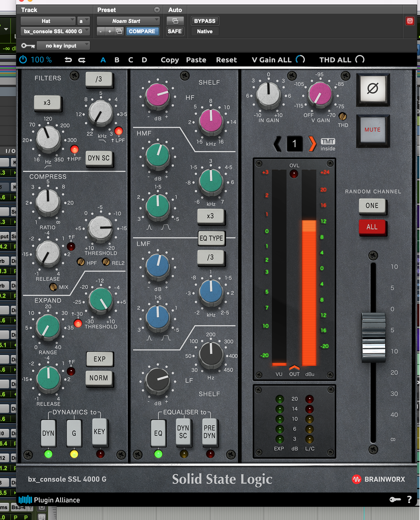Open the Hat track selector dropdown
Screen dimensions: 420x520
pyautogui.click(x=48, y=21)
